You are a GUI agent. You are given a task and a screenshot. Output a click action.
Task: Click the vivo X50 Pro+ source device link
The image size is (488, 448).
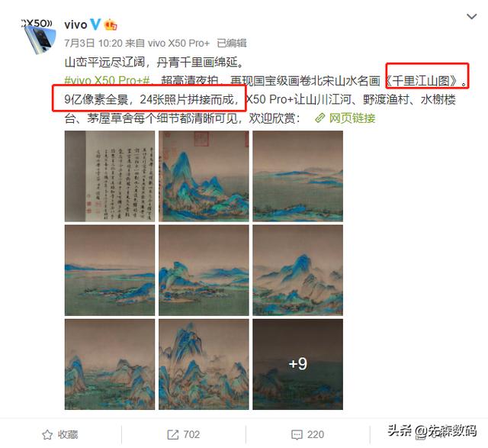[178, 43]
